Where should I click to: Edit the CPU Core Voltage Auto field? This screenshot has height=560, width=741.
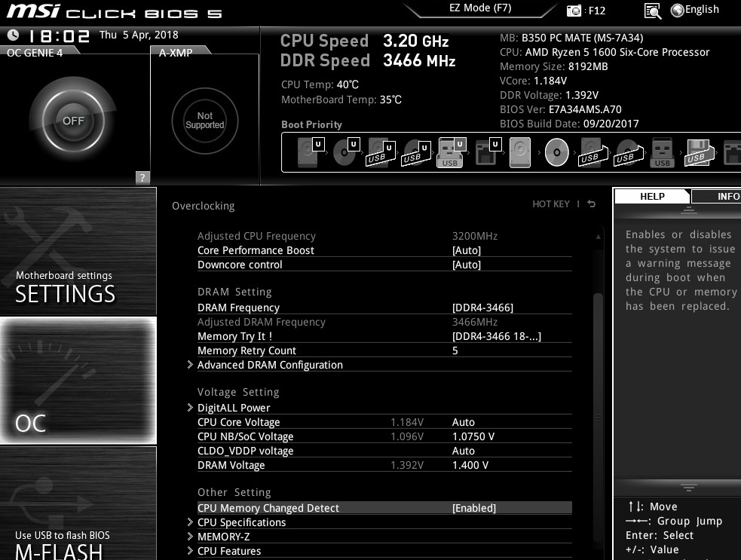click(x=463, y=423)
